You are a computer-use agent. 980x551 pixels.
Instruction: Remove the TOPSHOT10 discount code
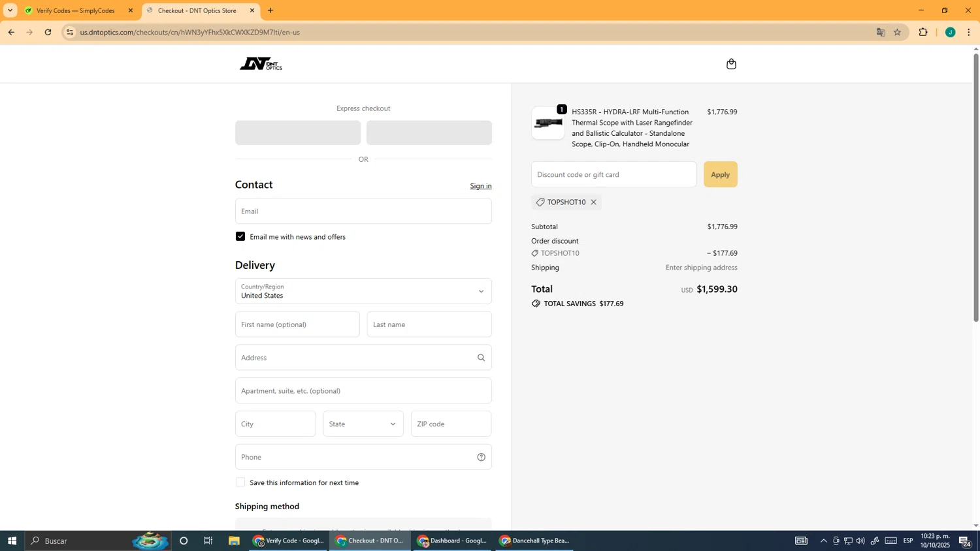tap(593, 202)
